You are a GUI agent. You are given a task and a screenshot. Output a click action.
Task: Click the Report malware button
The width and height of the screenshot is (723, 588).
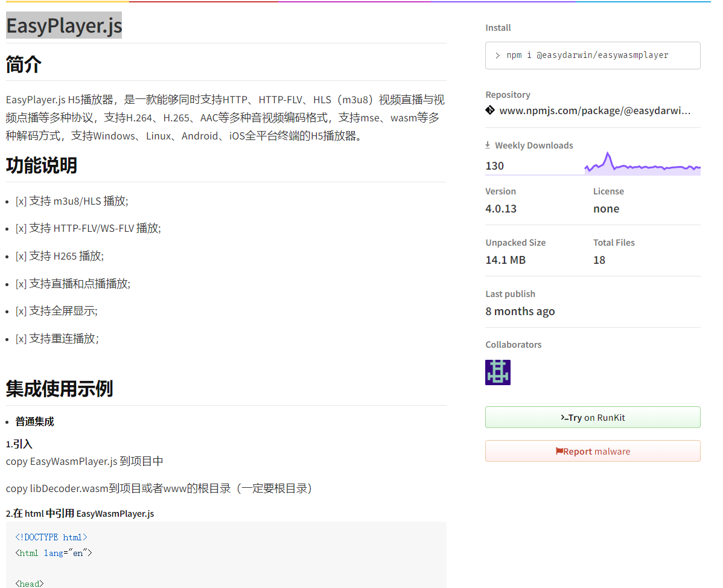click(x=592, y=451)
